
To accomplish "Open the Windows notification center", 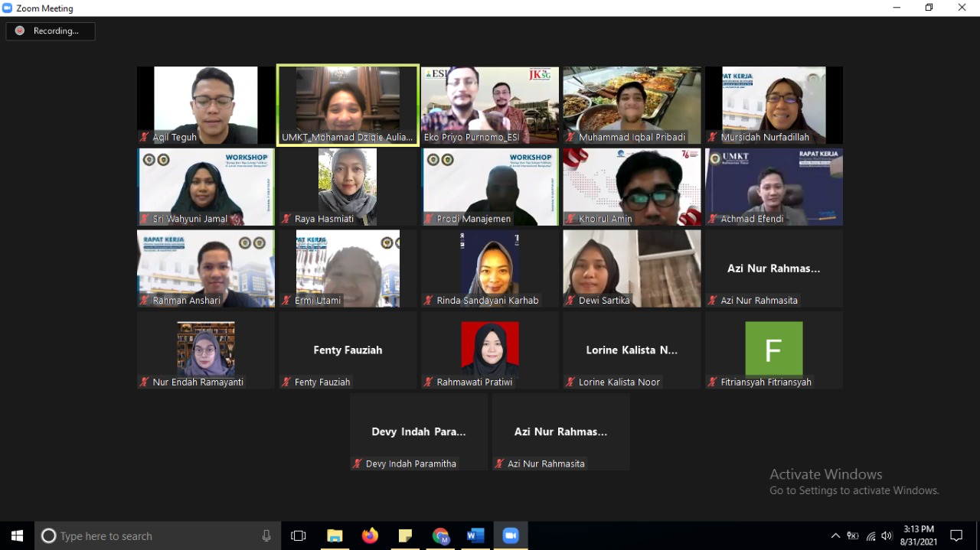I will [956, 535].
